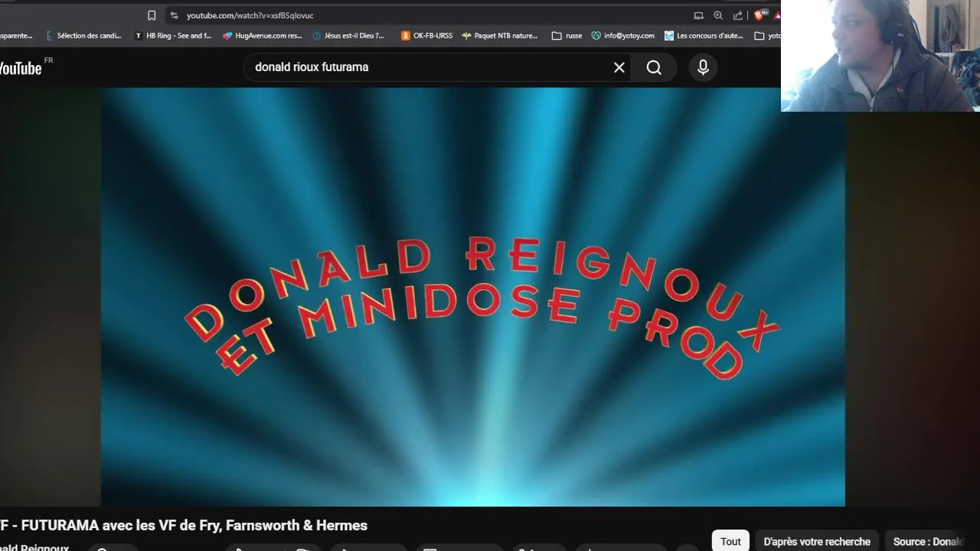The image size is (980, 551).
Task: Click the cast media icon in address bar
Action: pyautogui.click(x=698, y=15)
